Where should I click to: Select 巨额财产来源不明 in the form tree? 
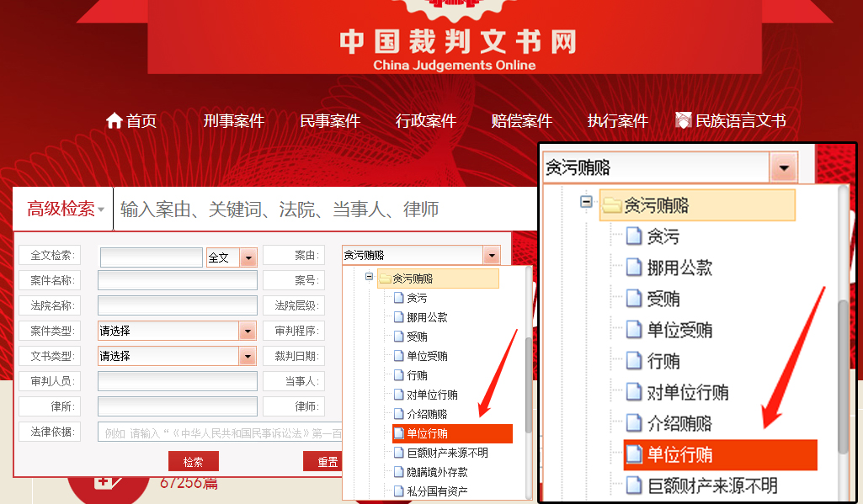coord(447,453)
